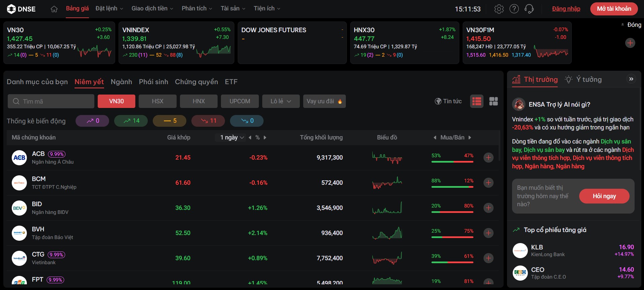Open headset support icon
Screen dimensions: 644x290
[529, 9]
